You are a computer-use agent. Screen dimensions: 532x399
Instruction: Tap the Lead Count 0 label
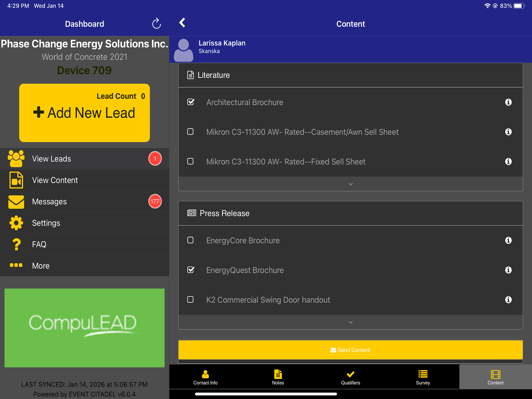(x=121, y=96)
